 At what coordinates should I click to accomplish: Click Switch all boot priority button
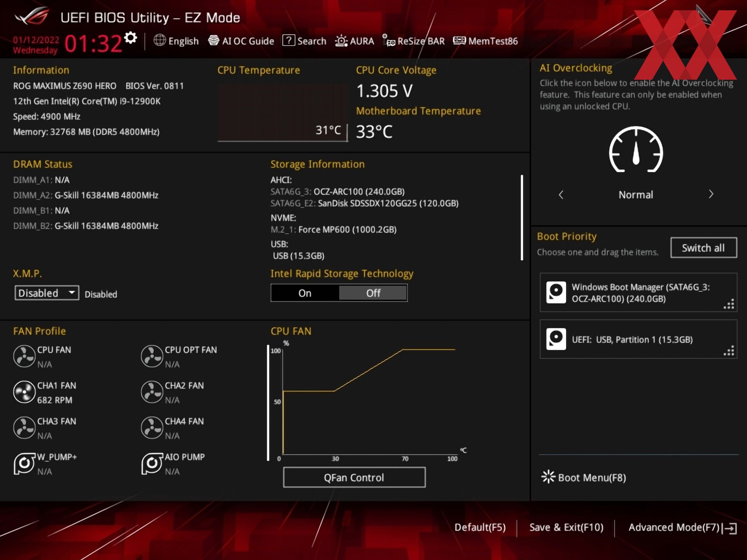point(703,248)
